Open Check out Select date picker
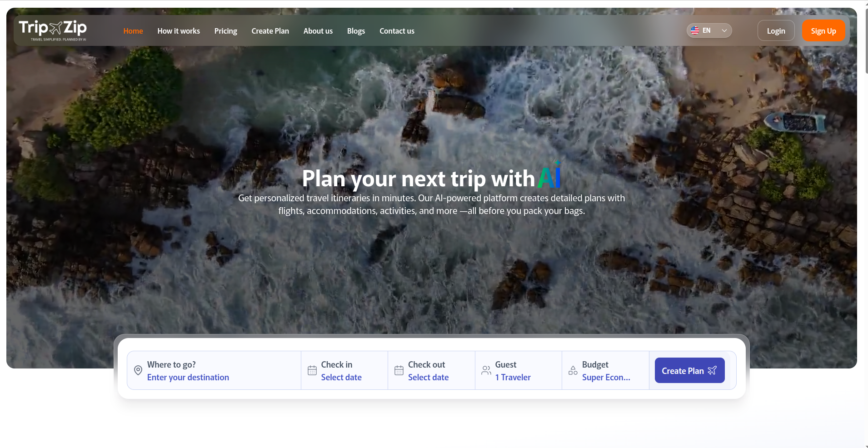Viewport: 868px width, 448px height. click(x=428, y=377)
